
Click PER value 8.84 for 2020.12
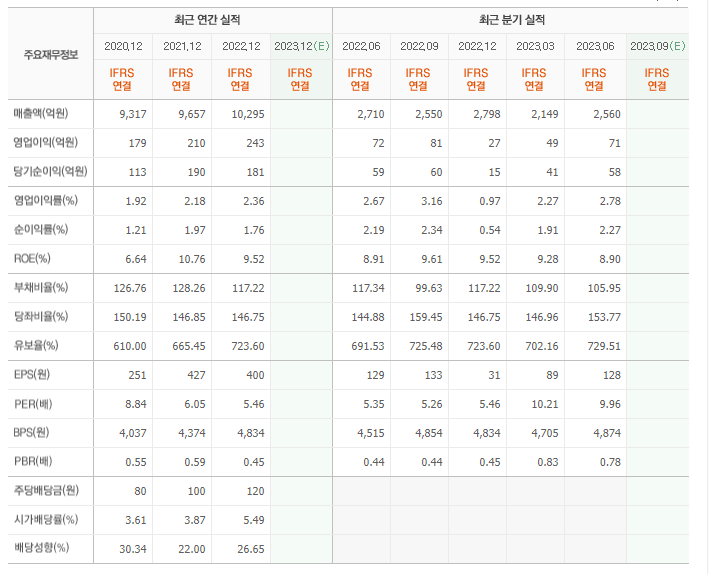[x=136, y=404]
